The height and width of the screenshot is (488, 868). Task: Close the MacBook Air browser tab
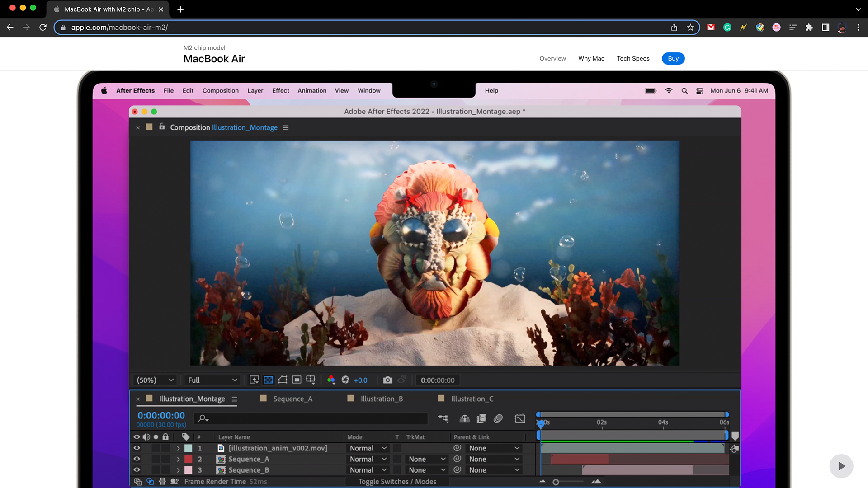161,9
